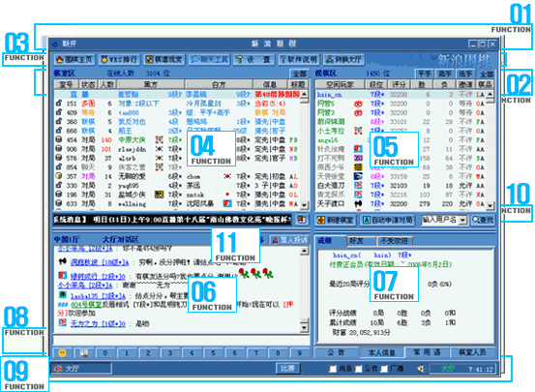Click the 自动申请对局 auto match button
The width and height of the screenshot is (535, 392).
(388, 221)
